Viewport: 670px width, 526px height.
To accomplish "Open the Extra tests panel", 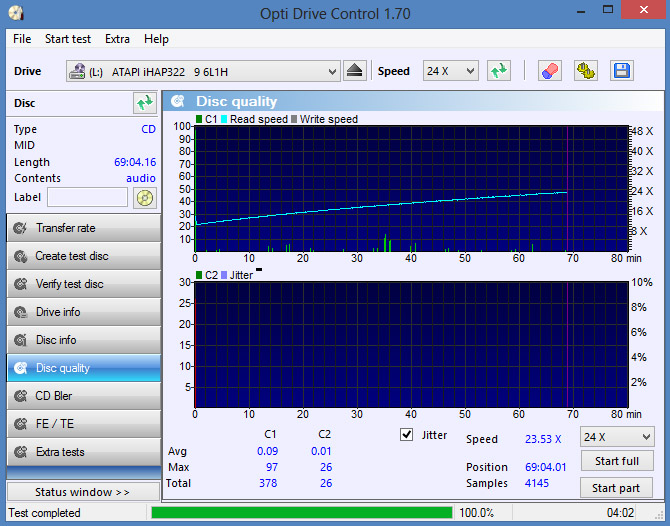I will (x=84, y=452).
